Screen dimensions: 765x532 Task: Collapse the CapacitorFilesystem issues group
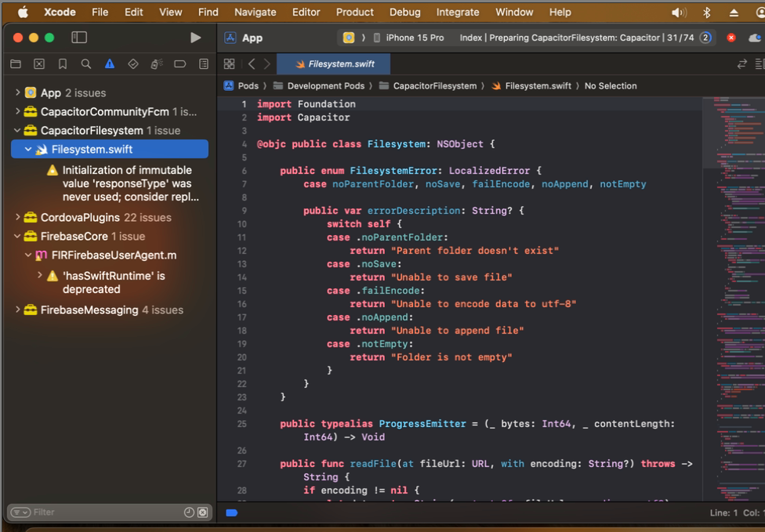[x=17, y=130]
